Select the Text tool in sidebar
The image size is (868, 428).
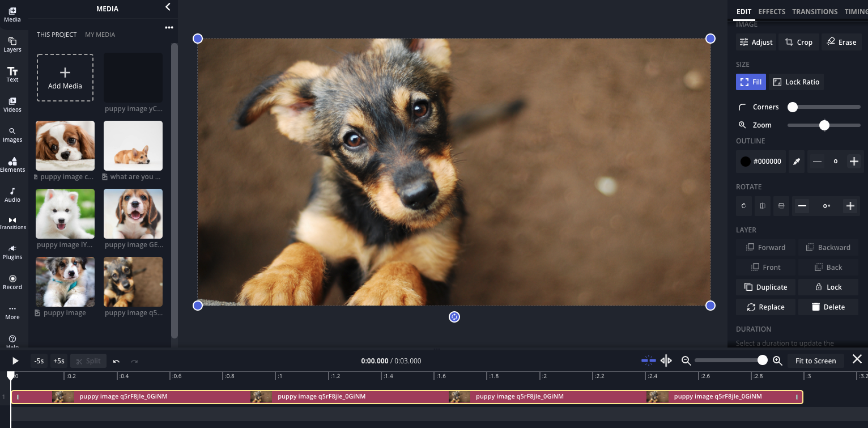[12, 74]
